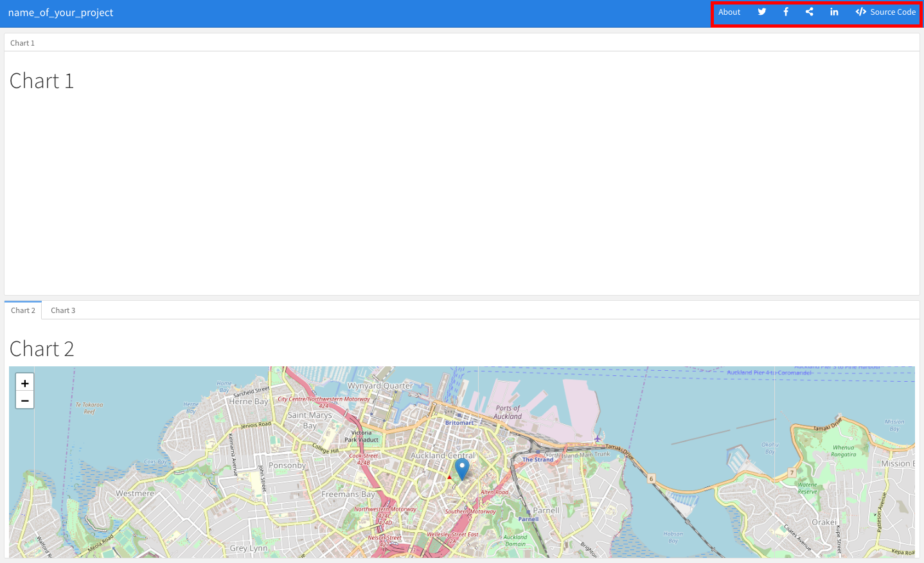Select the Chart 2 tab
The width and height of the screenshot is (924, 563).
click(23, 310)
